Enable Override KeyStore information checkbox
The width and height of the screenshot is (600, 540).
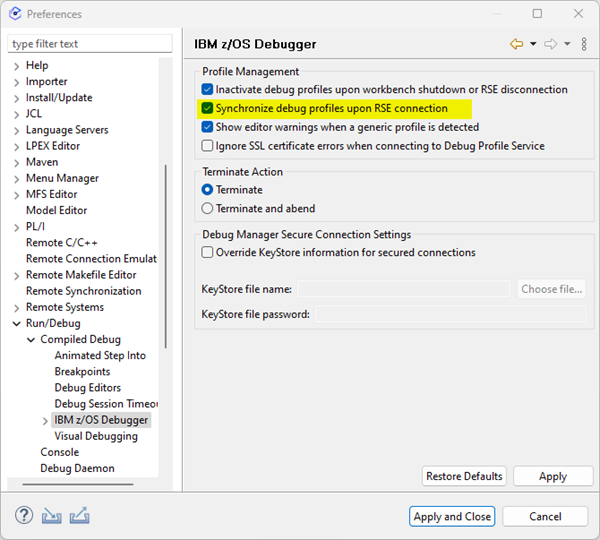(x=207, y=252)
